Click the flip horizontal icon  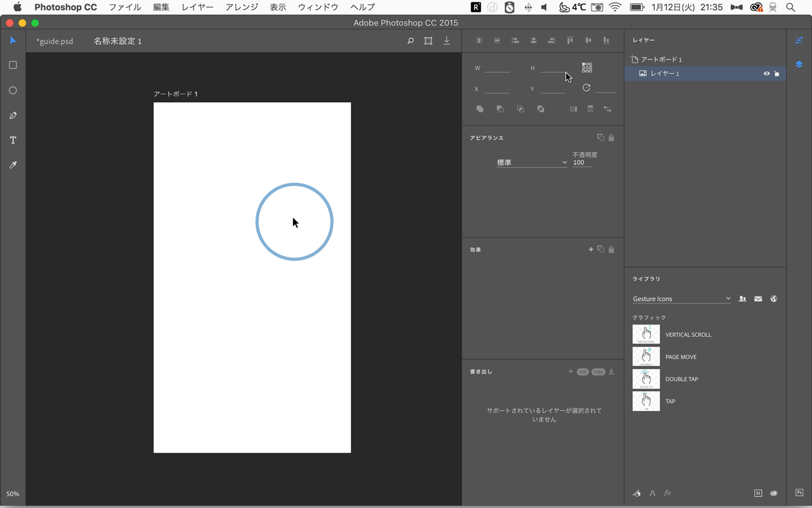(573, 109)
